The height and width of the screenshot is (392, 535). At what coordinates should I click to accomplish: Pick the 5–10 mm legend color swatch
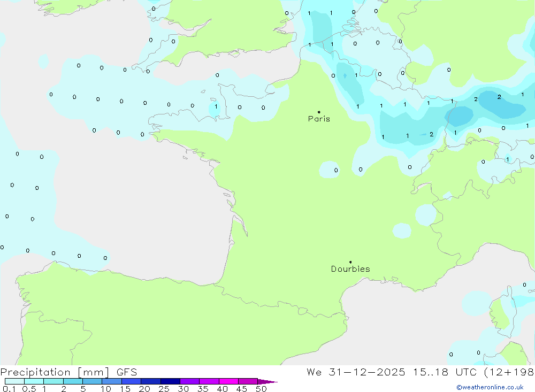coord(93,381)
